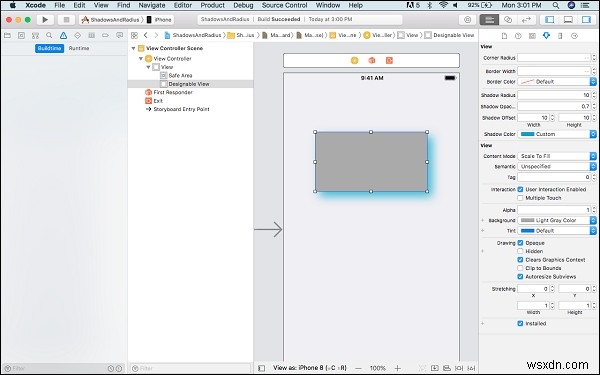600x375 pixels.
Task: Open the report navigator icon
Action: point(119,36)
